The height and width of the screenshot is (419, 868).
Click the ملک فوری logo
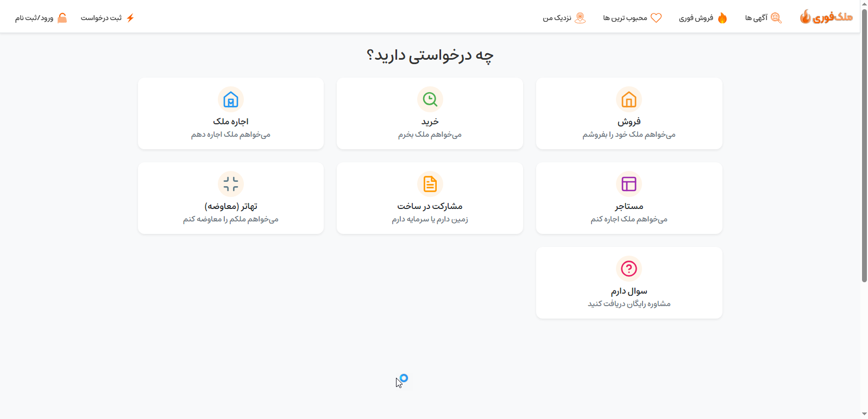pyautogui.click(x=826, y=17)
